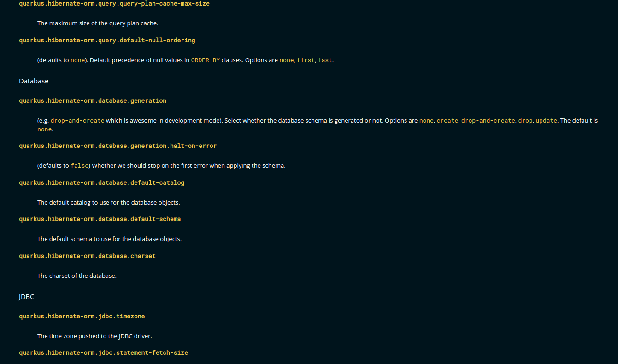Open the quarkus.hibernate-orm.database.generation property anchor
Image resolution: width=618 pixels, height=364 pixels.
92,100
